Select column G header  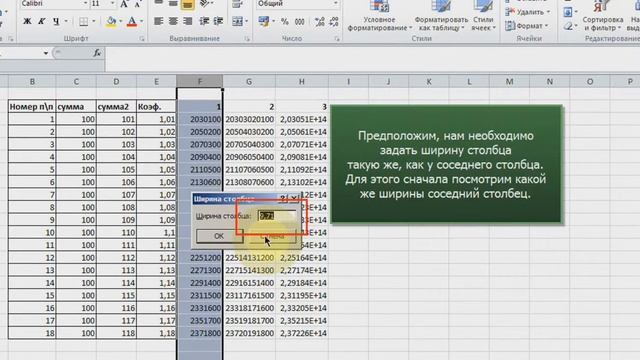[249, 82]
